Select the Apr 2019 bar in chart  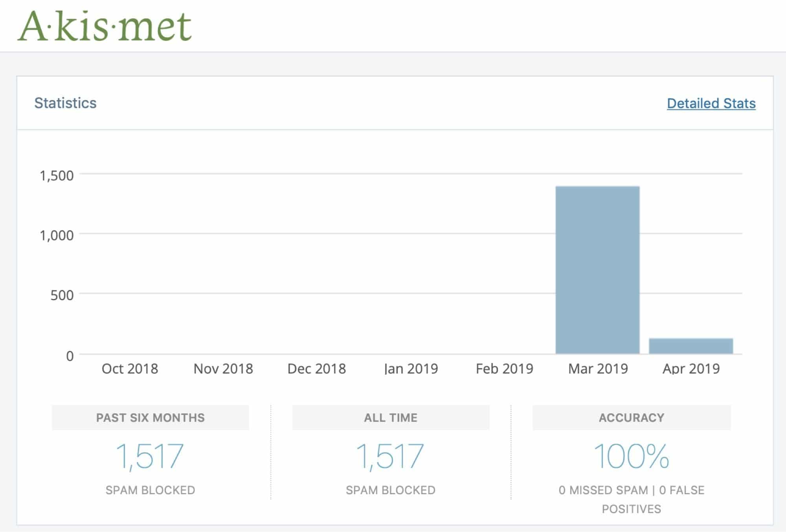pos(691,346)
